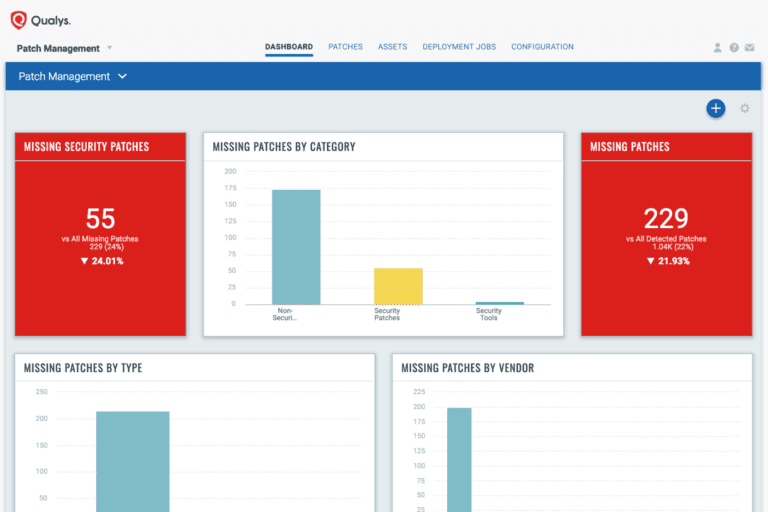The width and height of the screenshot is (768, 512).
Task: Click the Missing Security Patches widget title
Action: [86, 146]
